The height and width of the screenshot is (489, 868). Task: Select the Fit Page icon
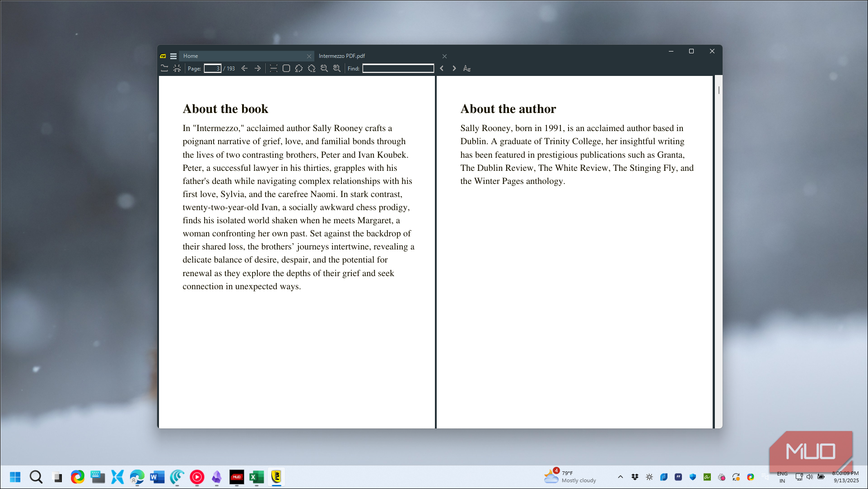coord(286,68)
